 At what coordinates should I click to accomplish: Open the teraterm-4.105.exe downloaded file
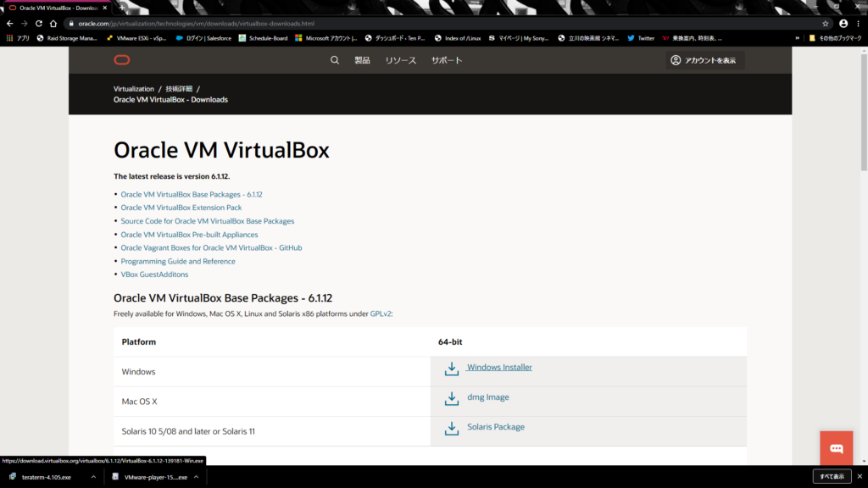tap(47, 477)
